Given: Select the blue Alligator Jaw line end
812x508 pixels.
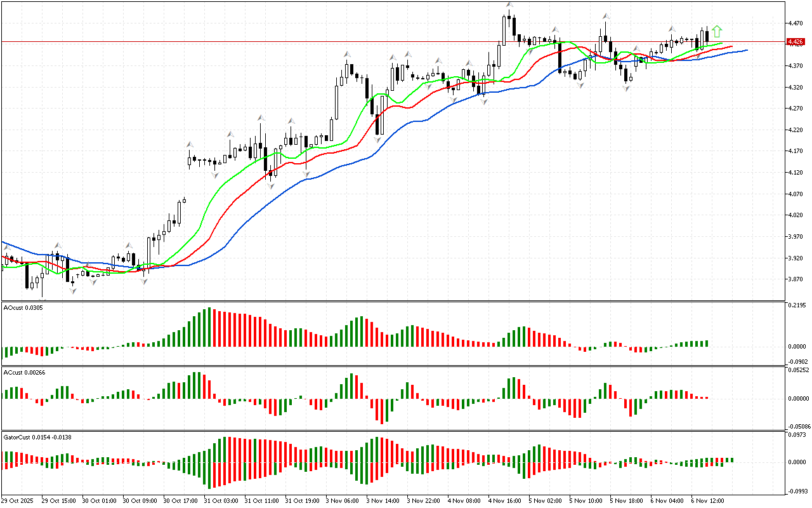Looking at the screenshot, I should click(746, 50).
